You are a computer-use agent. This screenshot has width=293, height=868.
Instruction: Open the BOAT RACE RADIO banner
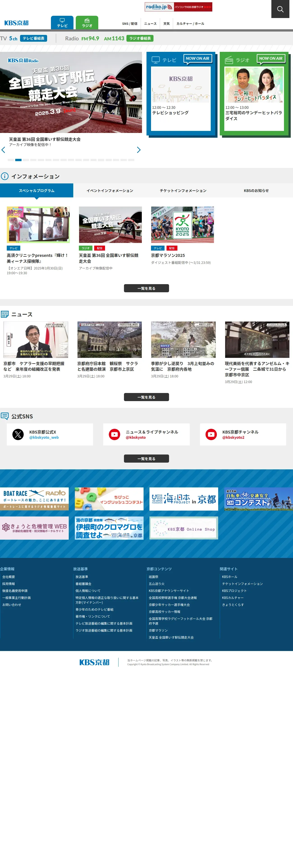(x=34, y=499)
